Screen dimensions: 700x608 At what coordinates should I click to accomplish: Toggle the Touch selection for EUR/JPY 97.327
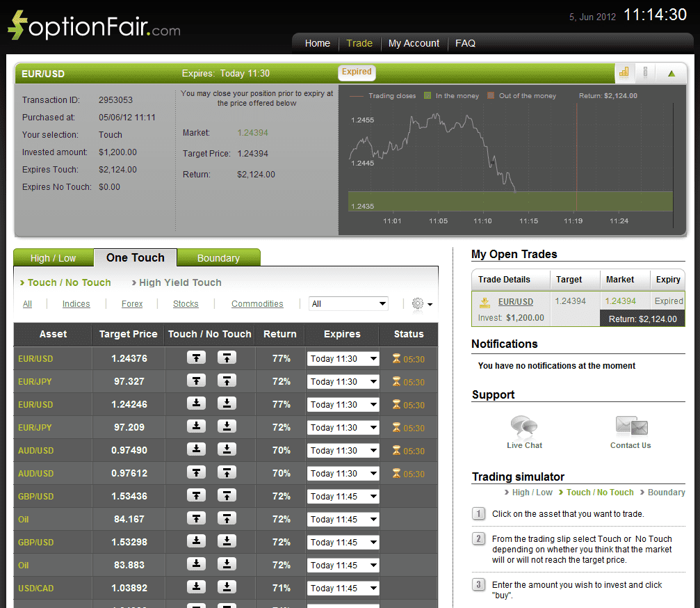coord(195,381)
